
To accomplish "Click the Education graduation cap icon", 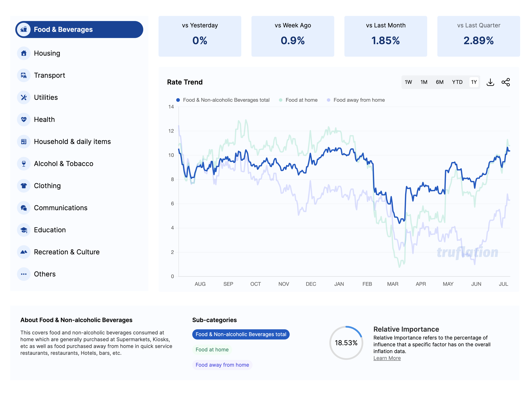I will (x=24, y=230).
